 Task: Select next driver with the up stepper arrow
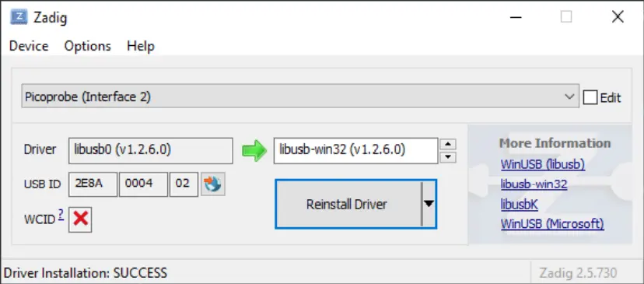448,144
